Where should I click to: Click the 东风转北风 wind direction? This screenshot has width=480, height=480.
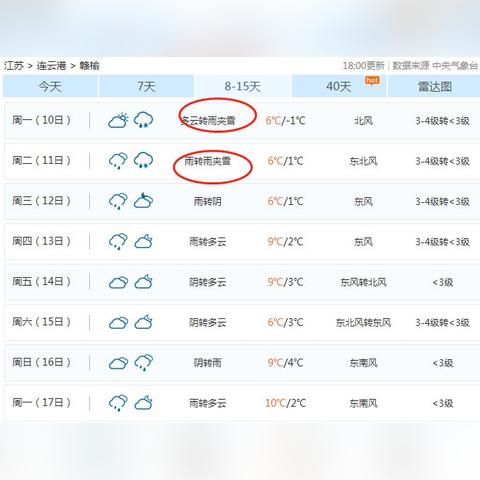tap(363, 282)
